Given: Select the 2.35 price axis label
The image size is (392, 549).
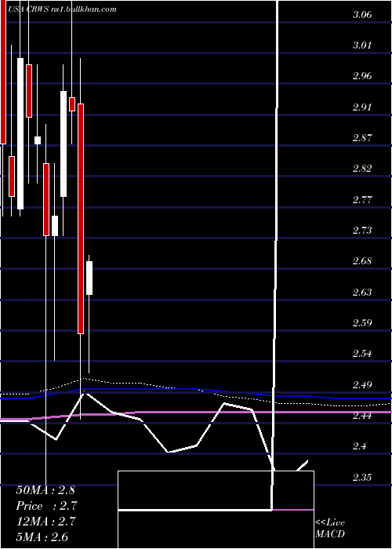Looking at the screenshot, I should point(362,477).
